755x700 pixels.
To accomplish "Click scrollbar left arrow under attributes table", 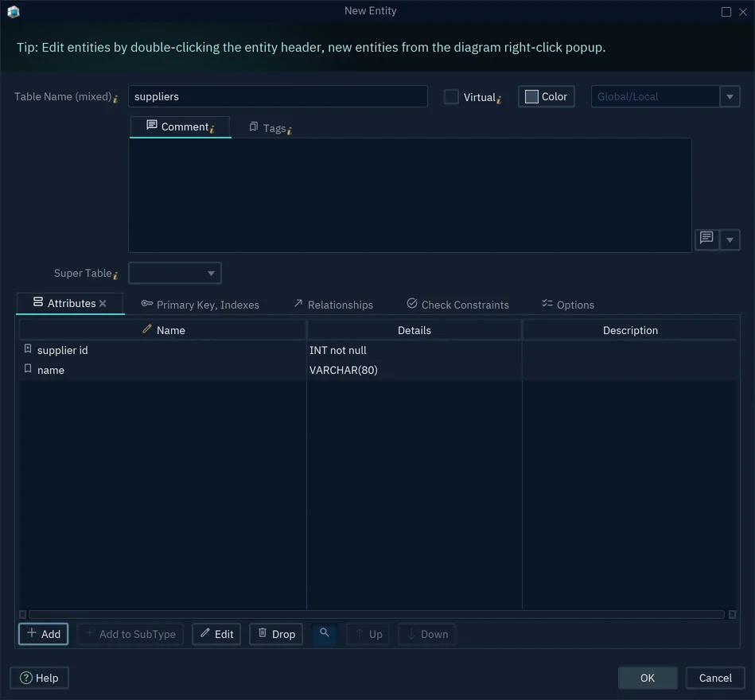I will 22,614.
